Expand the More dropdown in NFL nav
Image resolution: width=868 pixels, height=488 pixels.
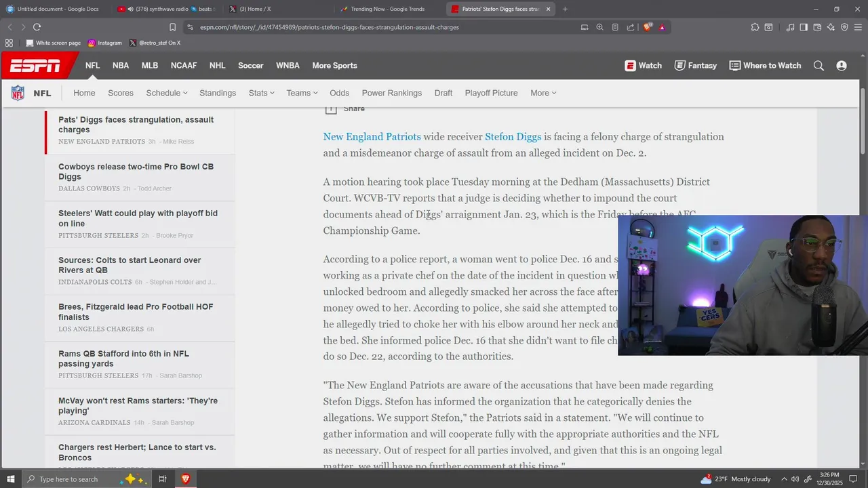click(x=543, y=93)
